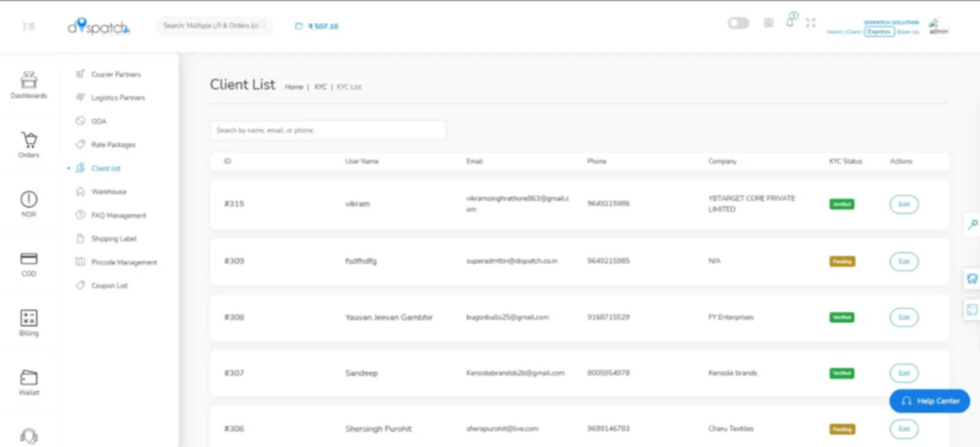Open the COD card icon

click(x=29, y=263)
